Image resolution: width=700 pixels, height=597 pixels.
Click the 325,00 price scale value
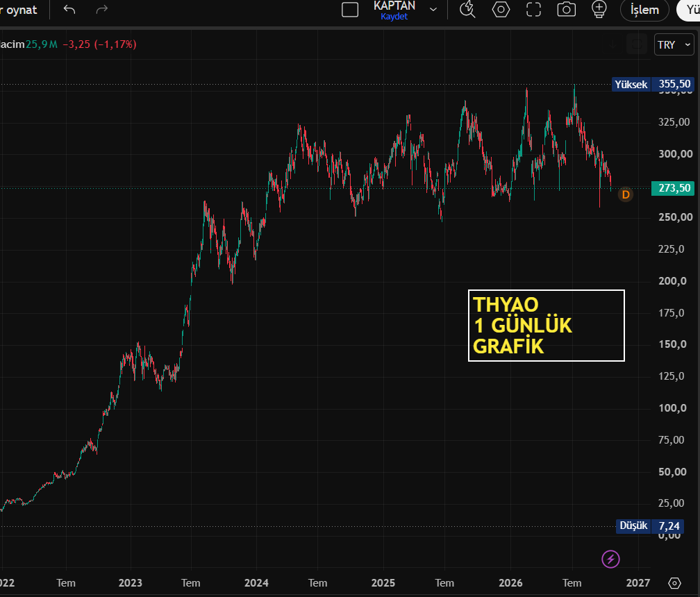point(674,121)
